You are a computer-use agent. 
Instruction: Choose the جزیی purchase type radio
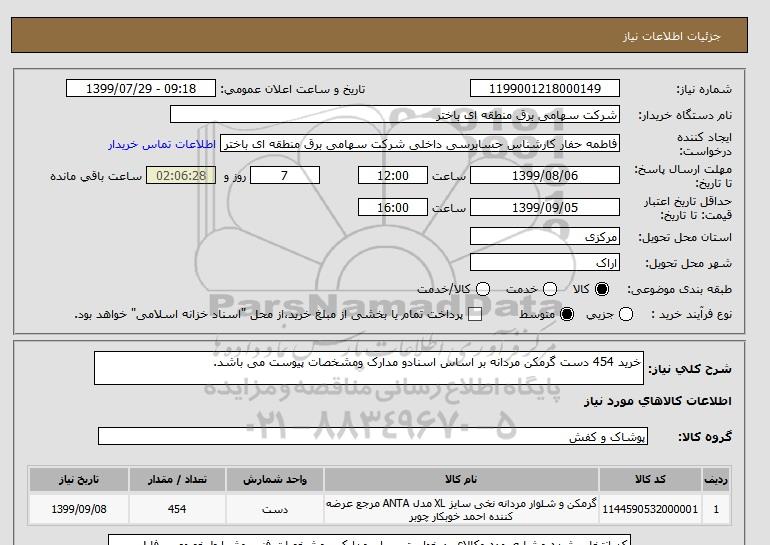pyautogui.click(x=626, y=314)
